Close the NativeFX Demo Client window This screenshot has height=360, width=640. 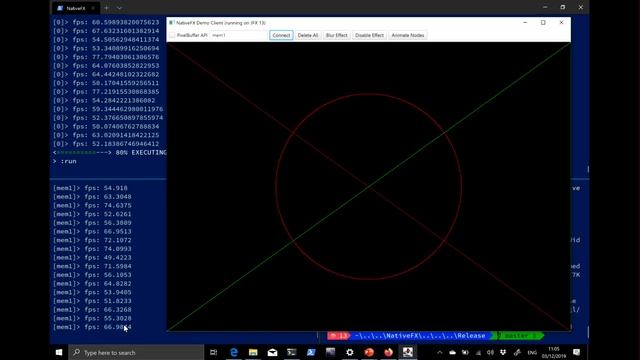click(561, 23)
